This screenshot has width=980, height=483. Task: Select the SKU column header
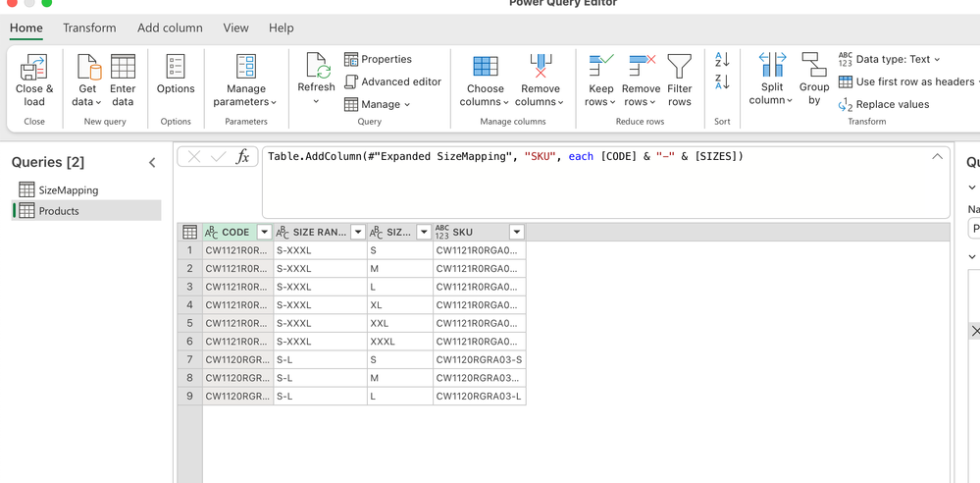tap(480, 232)
